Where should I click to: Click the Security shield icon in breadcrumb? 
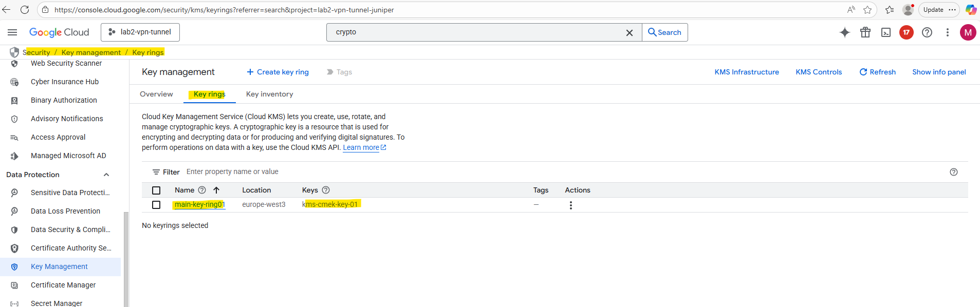(x=14, y=52)
